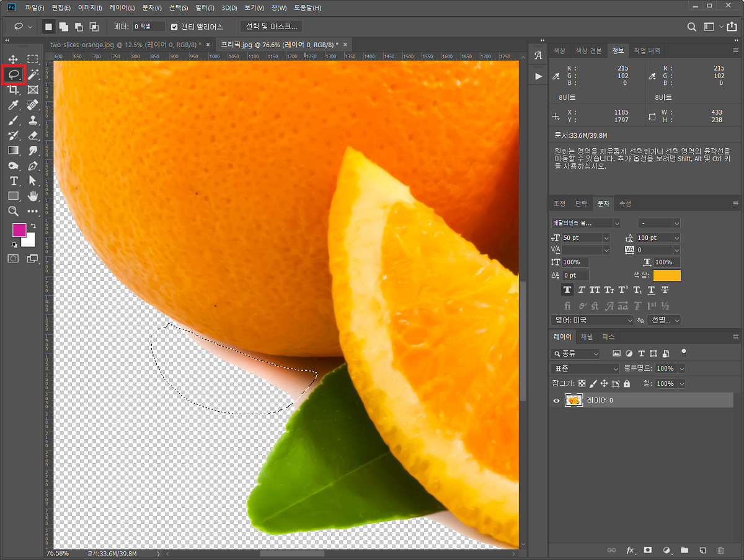Viewport: 744px width, 560px height.
Task: Click the 선택 및 마스크 button
Action: (271, 27)
